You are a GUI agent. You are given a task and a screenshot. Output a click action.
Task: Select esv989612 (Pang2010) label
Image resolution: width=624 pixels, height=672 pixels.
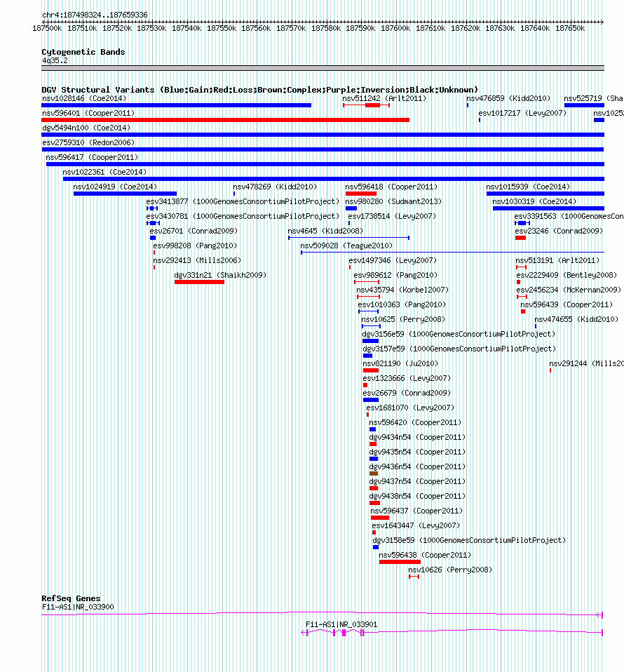(395, 275)
